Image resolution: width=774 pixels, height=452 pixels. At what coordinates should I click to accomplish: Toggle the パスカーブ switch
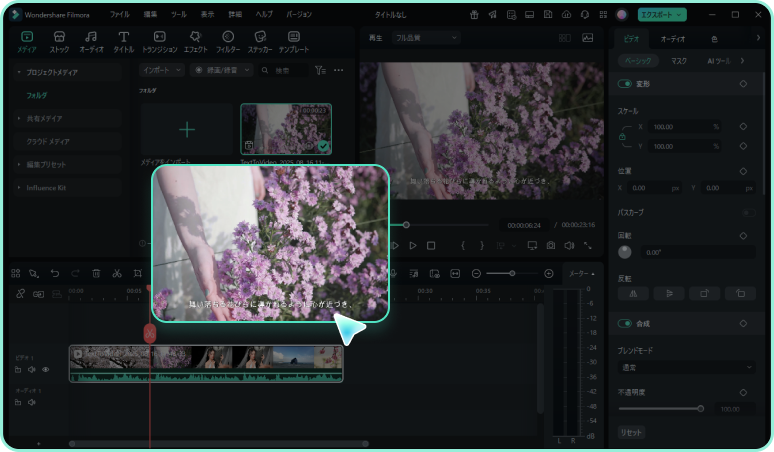(749, 213)
